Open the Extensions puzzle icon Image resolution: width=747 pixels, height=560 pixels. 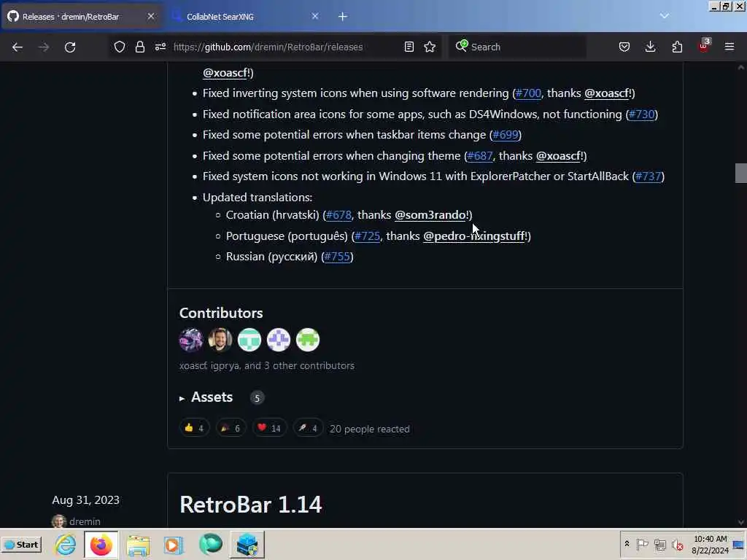click(x=677, y=47)
